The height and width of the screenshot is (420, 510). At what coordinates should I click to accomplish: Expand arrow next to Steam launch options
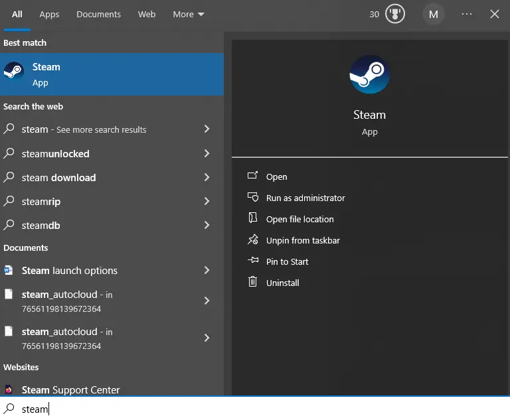click(x=207, y=270)
